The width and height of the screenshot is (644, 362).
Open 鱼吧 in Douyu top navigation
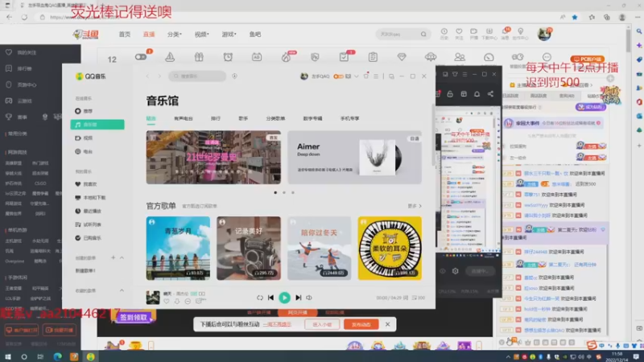(x=255, y=35)
